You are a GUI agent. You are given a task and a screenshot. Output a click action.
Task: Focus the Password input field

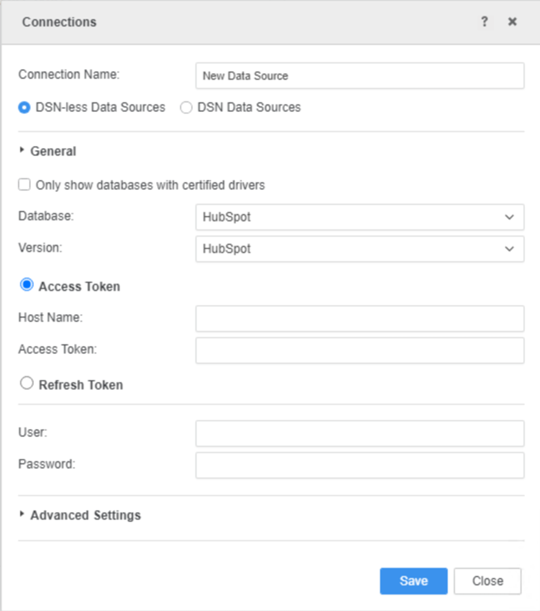[x=360, y=465]
